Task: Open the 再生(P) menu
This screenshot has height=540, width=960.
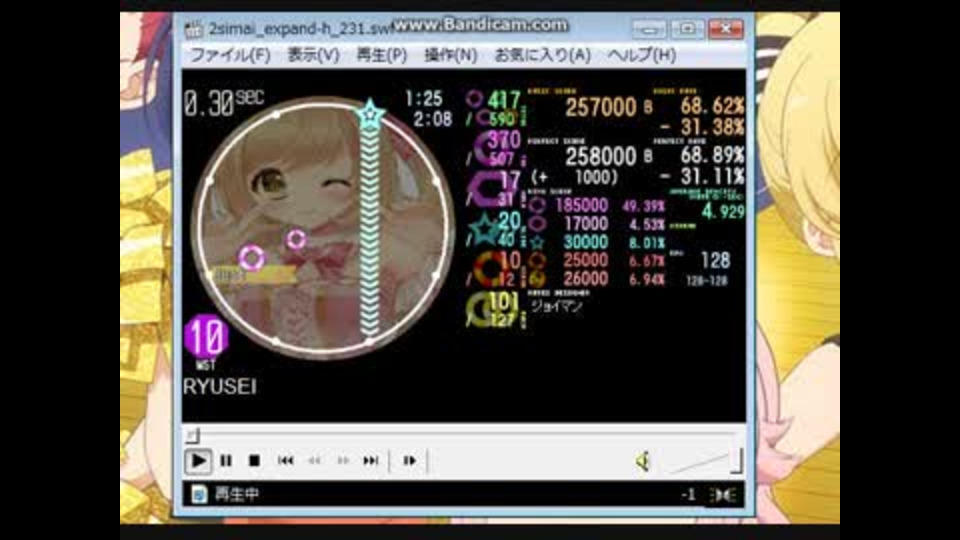Action: [381, 55]
